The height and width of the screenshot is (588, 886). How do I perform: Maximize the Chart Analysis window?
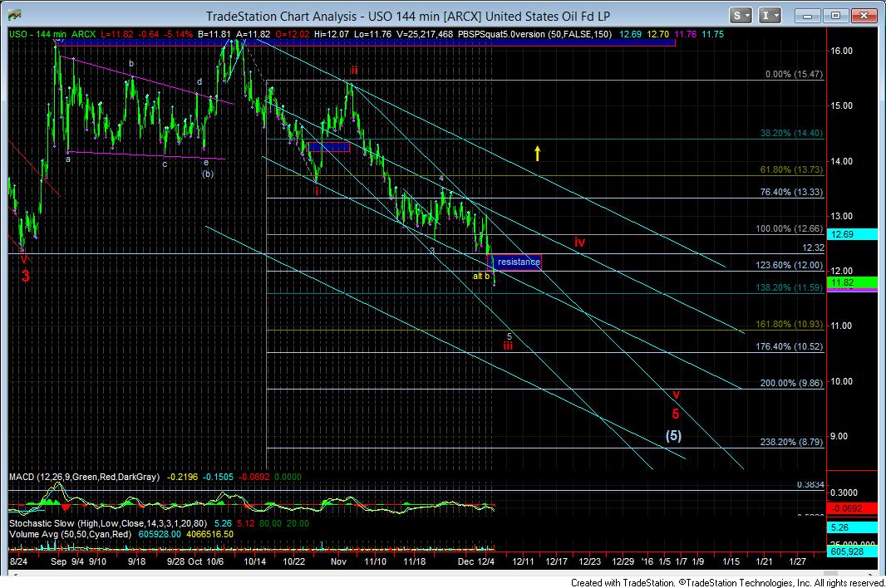tap(835, 16)
